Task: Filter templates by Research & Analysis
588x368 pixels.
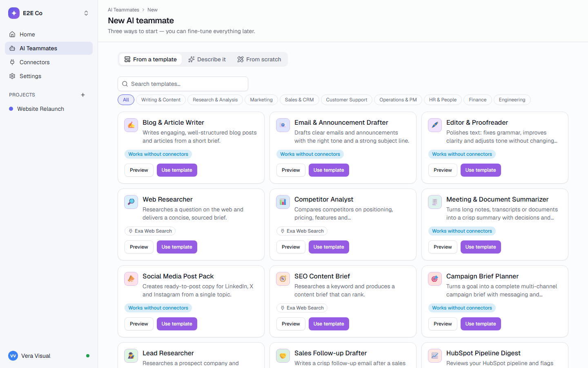Action: coord(215,100)
